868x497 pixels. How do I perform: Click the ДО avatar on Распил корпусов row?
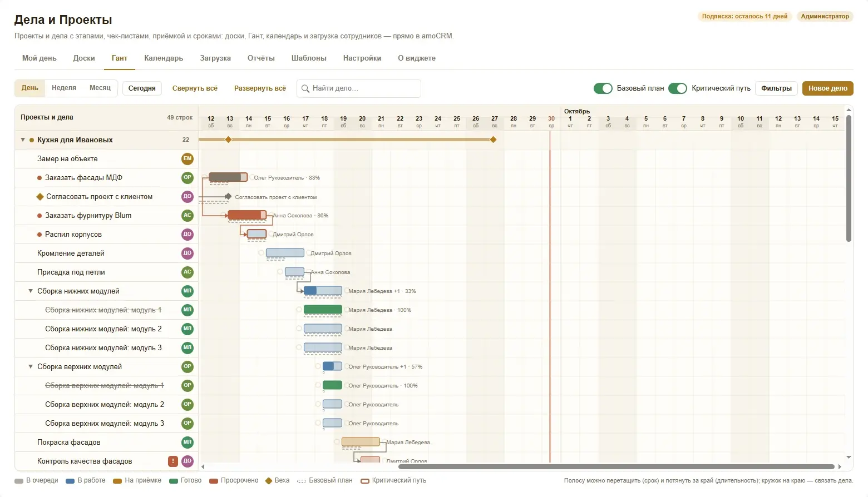188,235
